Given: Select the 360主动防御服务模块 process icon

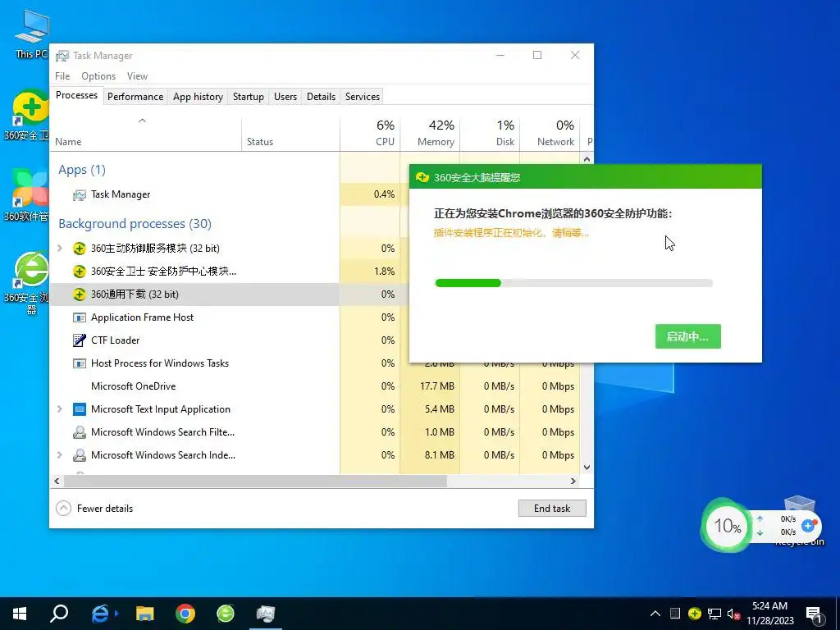Looking at the screenshot, I should (80, 248).
